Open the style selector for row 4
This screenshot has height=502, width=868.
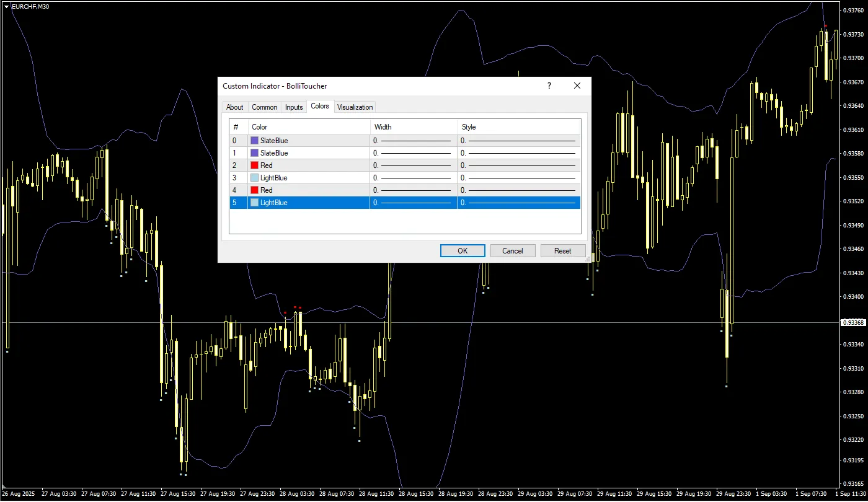tap(519, 190)
